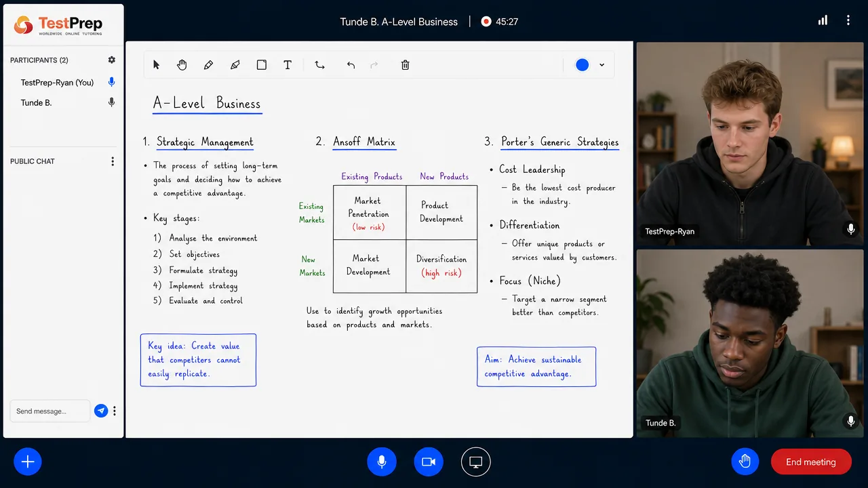Select the text tool

[288, 65]
